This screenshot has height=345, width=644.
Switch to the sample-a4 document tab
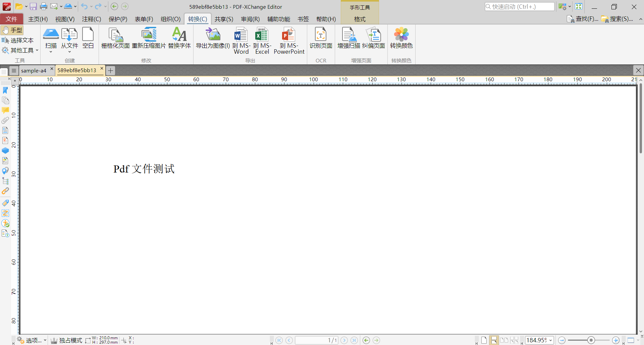coord(34,70)
